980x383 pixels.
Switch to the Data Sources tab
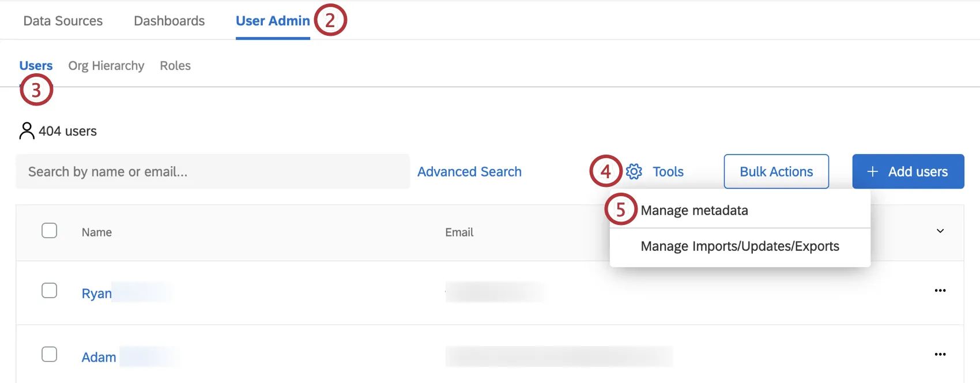pyautogui.click(x=63, y=21)
